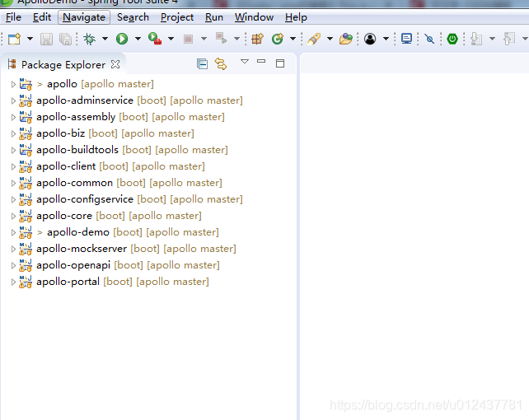The width and height of the screenshot is (529, 420).
Task: Open the profile avatar dropdown arrow
Action: [386, 39]
